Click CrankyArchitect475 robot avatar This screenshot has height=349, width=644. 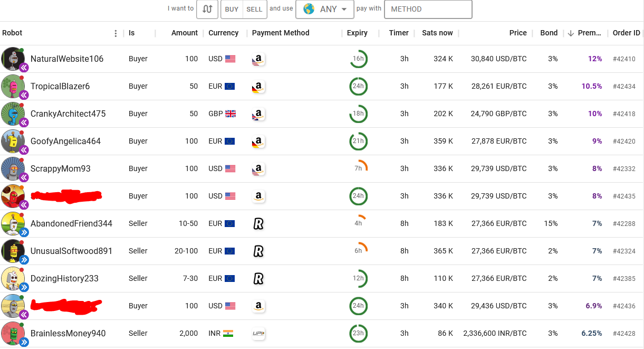[x=13, y=114]
